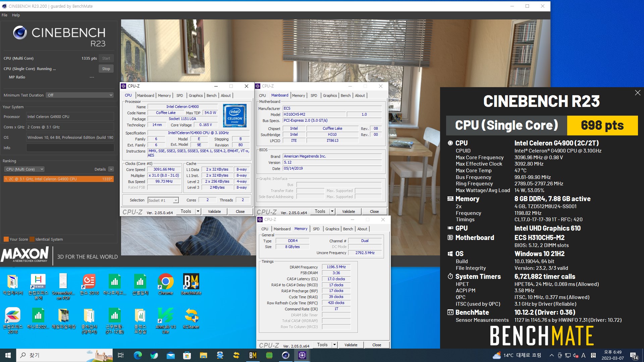Open the Help menu in Cinebench
This screenshot has height=362, width=644.
[x=16, y=15]
